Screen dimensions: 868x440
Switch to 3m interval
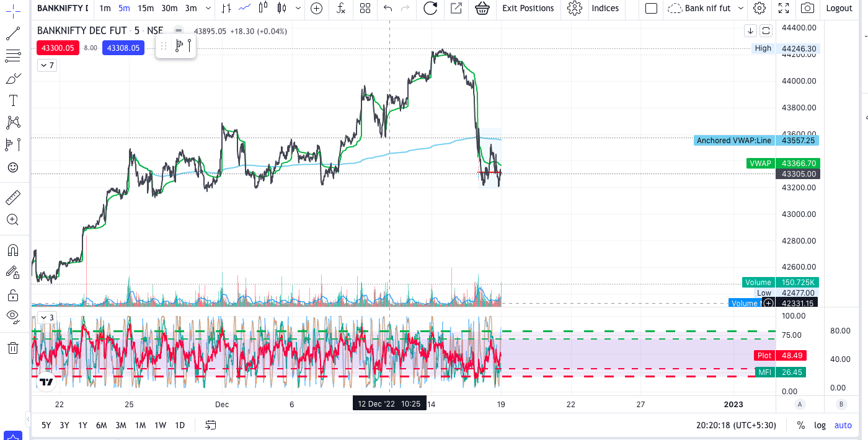[x=191, y=8]
